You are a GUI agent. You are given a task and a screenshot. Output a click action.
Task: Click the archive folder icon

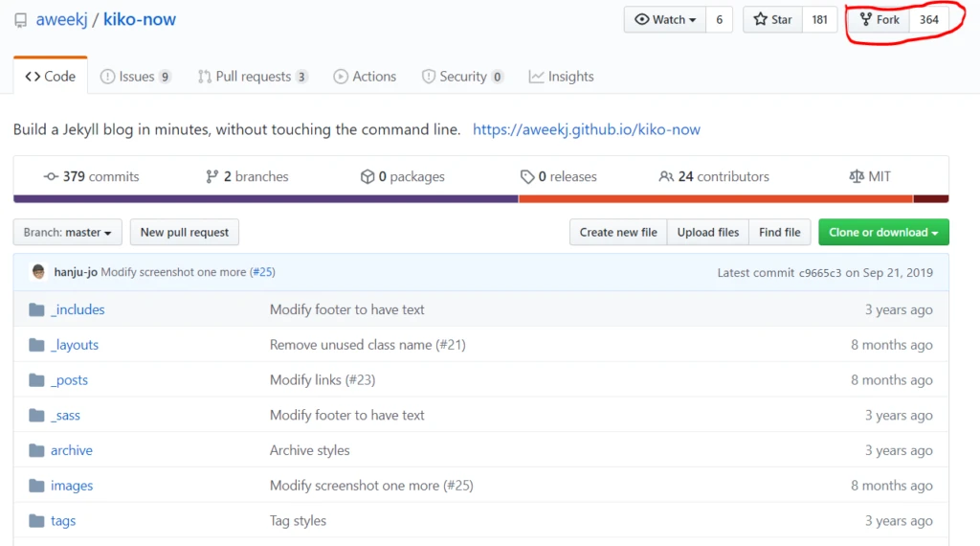click(x=37, y=450)
